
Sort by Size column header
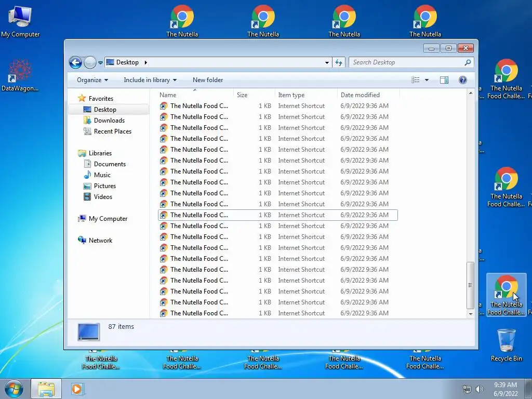pos(254,95)
